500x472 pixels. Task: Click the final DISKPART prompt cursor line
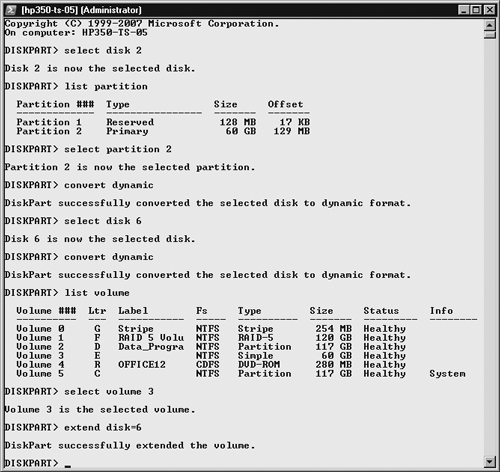click(38, 463)
